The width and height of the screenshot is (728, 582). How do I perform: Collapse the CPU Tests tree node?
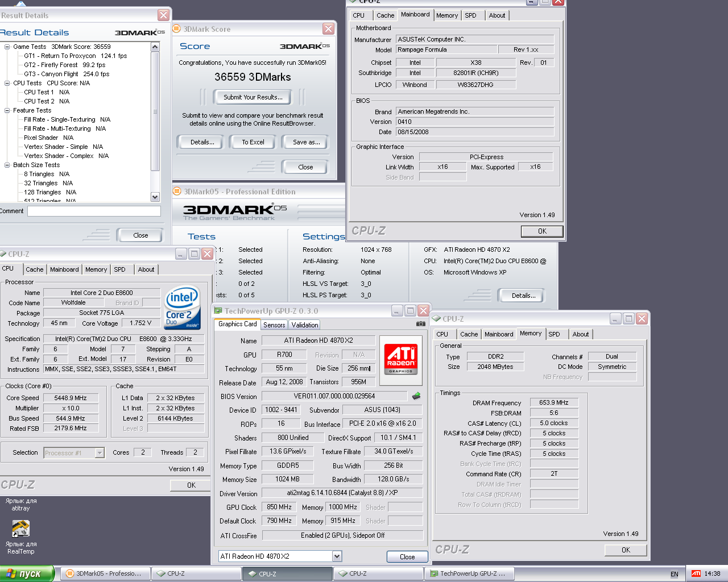coord(7,83)
